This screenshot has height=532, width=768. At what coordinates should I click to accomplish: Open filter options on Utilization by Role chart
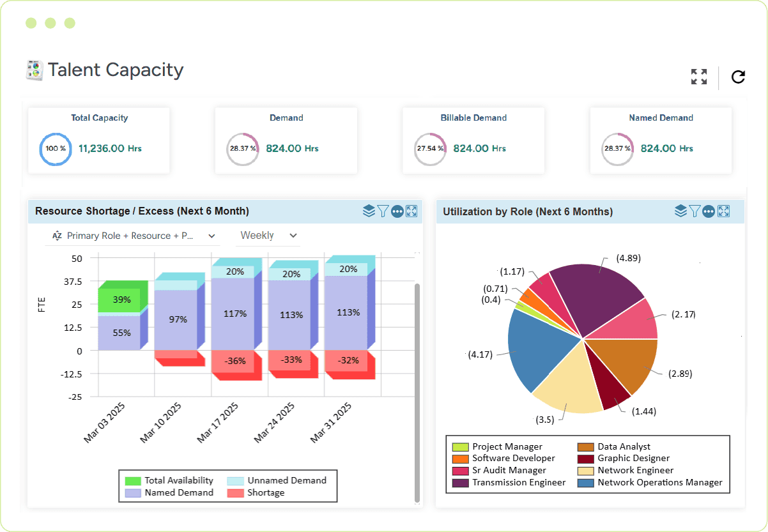pos(694,211)
